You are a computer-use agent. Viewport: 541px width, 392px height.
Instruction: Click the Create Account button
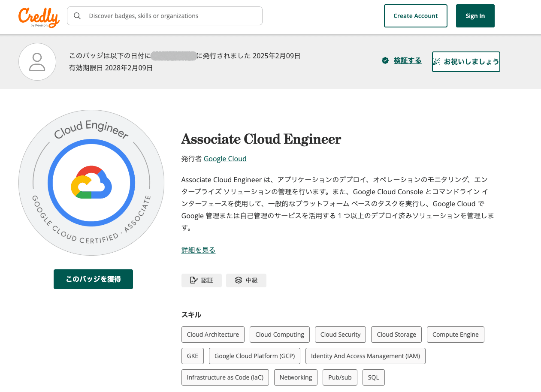coord(416,16)
